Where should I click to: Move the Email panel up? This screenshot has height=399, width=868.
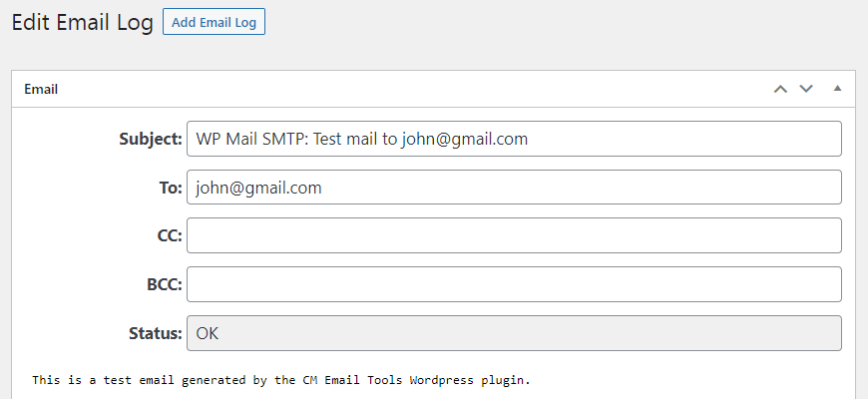pyautogui.click(x=780, y=89)
